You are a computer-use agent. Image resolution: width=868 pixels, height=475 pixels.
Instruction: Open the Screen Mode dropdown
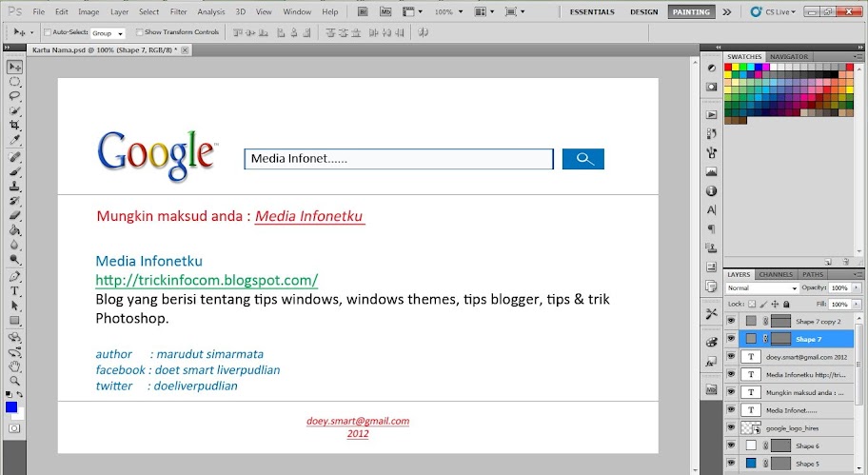515,11
